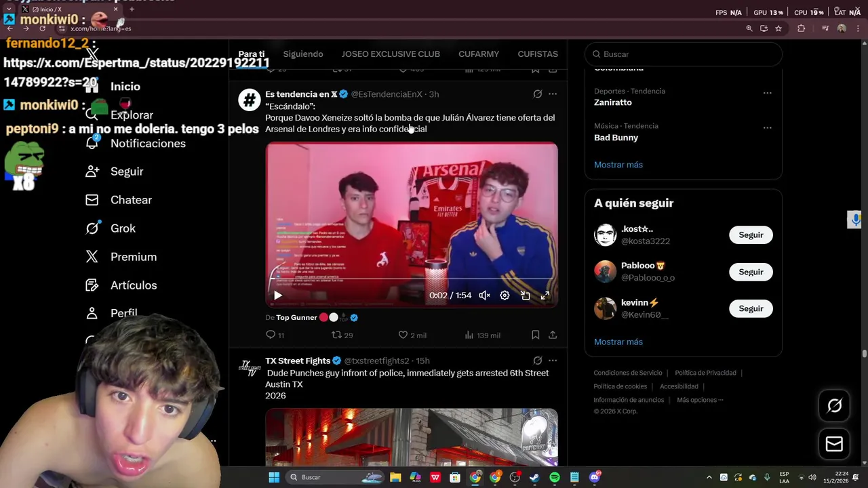Follow Pablooo with Seguir button
The height and width of the screenshot is (488, 868).
coord(751,272)
